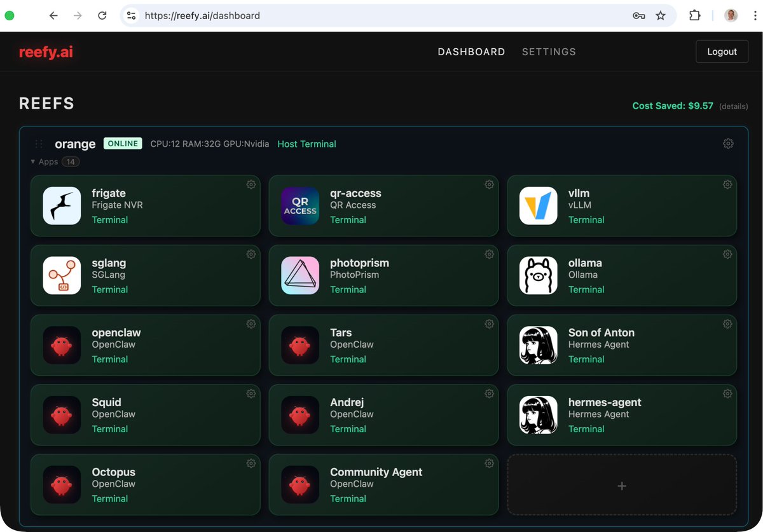Open settings gear for vllm card
Image resolution: width=763 pixels, height=532 pixels.
[x=727, y=184]
